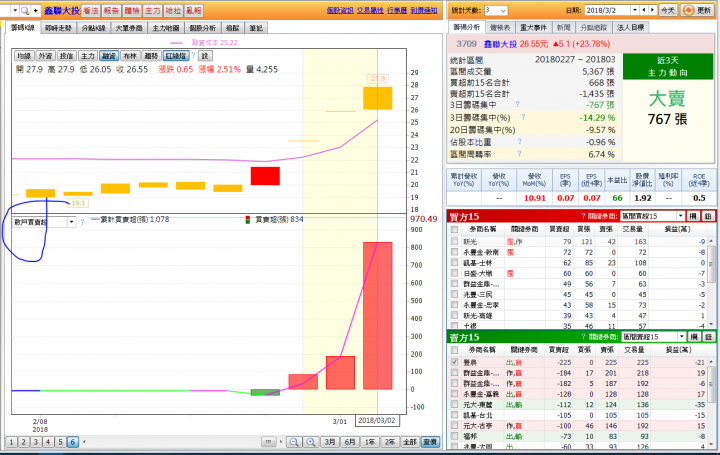Step date forward with right arrow

652,10
